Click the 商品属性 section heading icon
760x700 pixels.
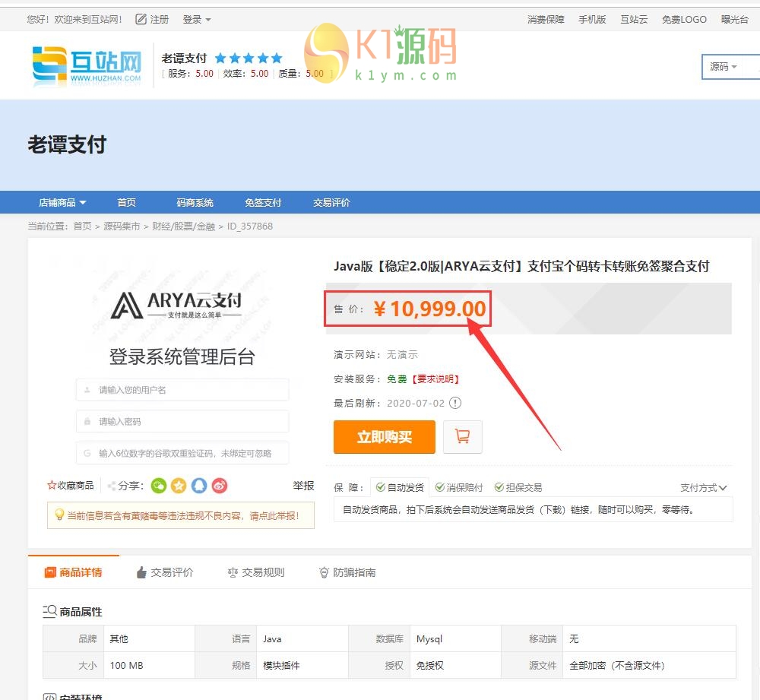click(49, 611)
